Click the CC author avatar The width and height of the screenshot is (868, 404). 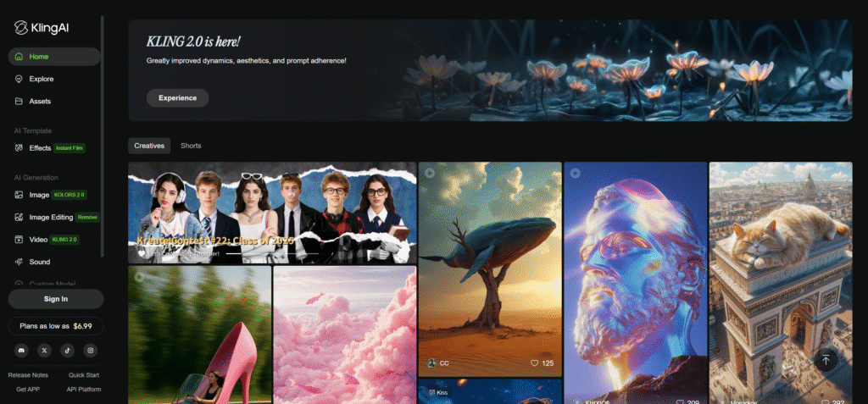pyautogui.click(x=431, y=363)
